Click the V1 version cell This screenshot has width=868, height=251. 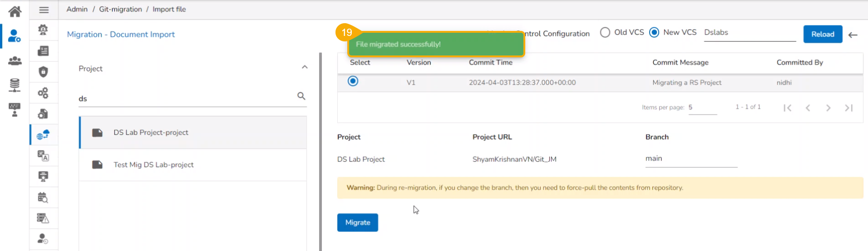click(x=411, y=82)
